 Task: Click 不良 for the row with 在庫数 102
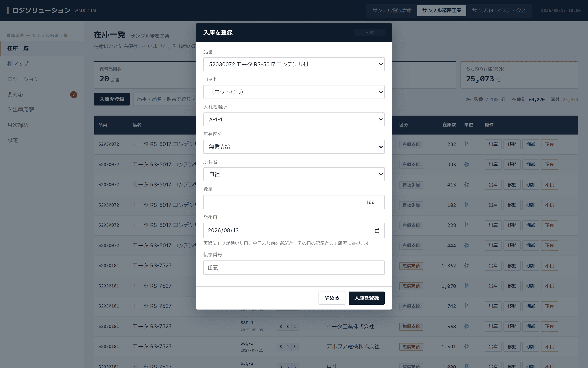549,205
